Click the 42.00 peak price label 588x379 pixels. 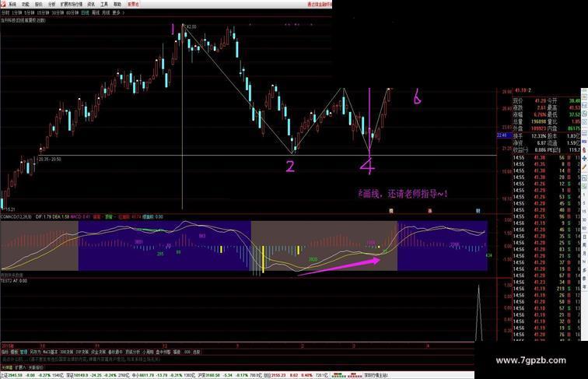[191, 26]
